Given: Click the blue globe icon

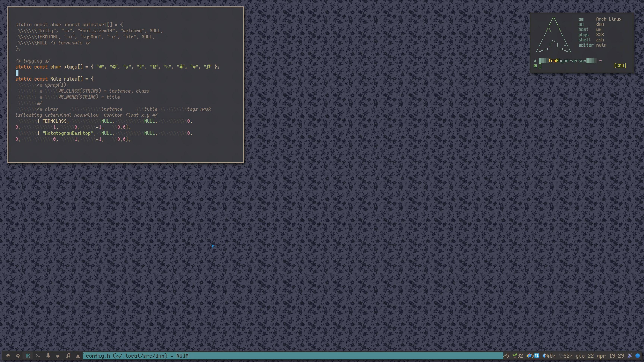Looking at the screenshot, I should (637, 356).
